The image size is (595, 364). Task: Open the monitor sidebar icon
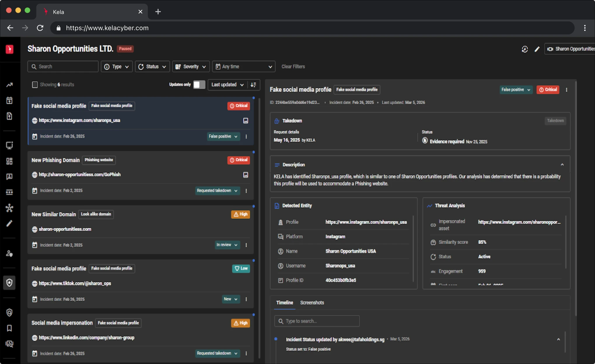10,145
